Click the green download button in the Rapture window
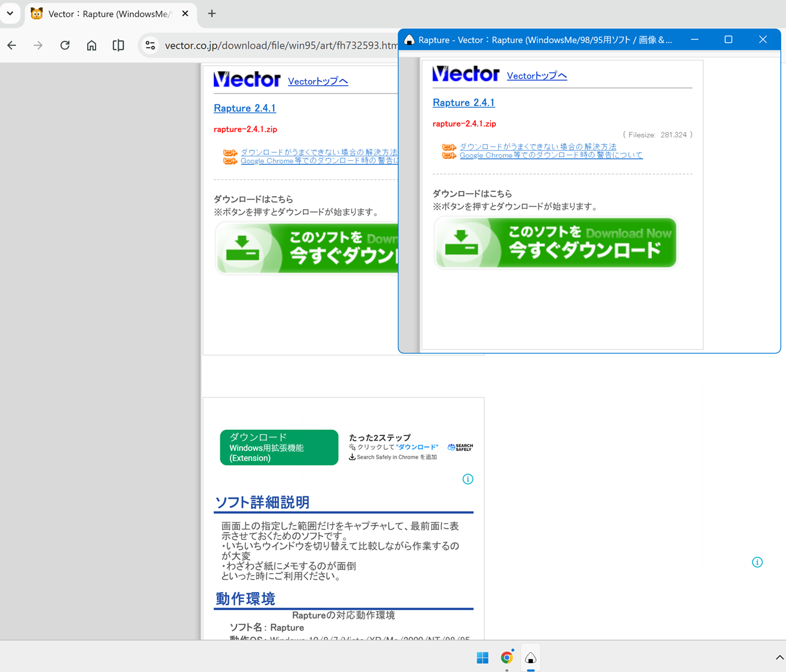The height and width of the screenshot is (672, 786). [556, 243]
